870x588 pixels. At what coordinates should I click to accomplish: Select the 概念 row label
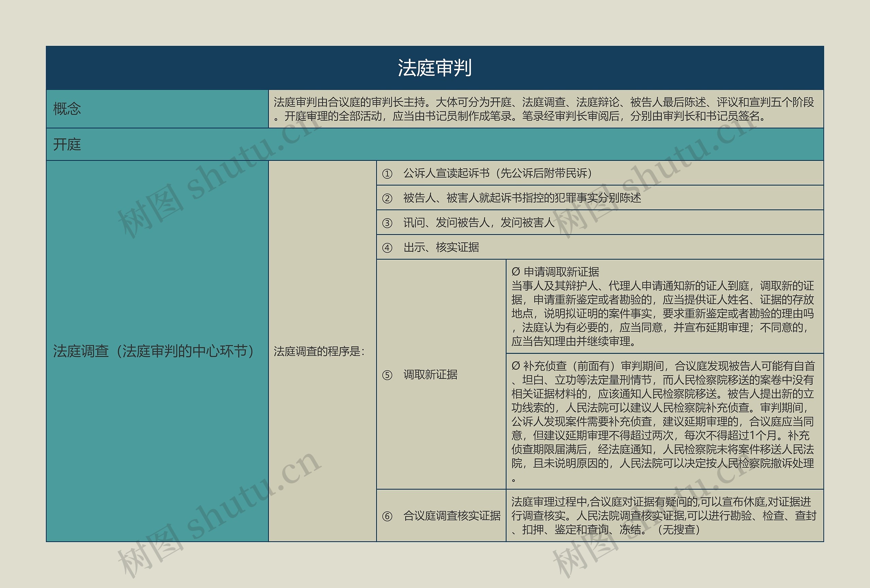coord(157,109)
